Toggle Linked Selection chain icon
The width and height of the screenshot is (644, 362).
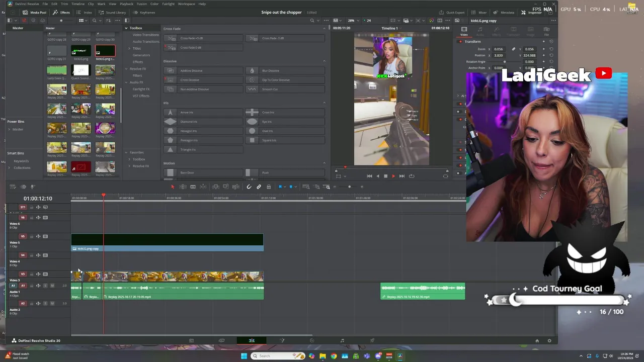tap(259, 187)
